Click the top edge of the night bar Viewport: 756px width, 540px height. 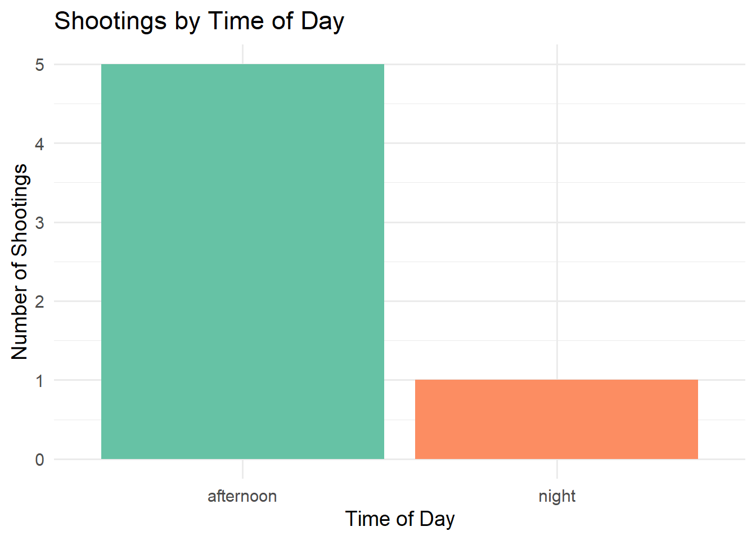tap(556, 380)
